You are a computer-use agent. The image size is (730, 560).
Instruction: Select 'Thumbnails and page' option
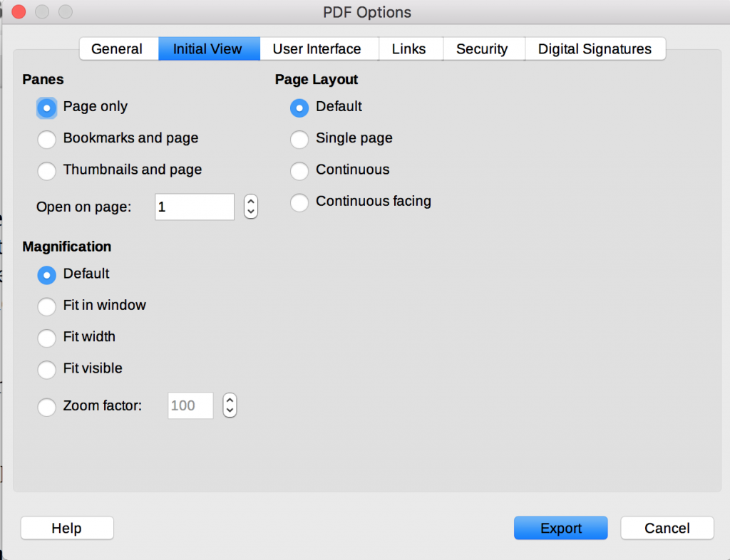point(46,171)
